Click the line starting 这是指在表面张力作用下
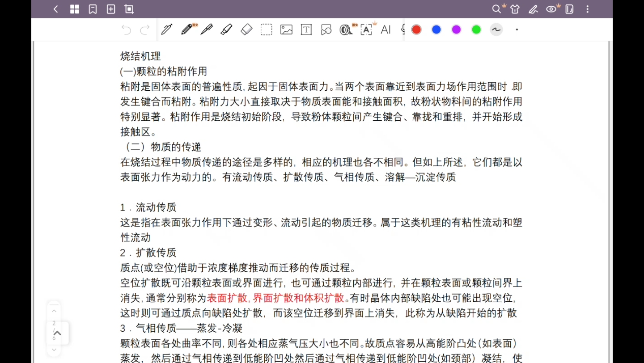The image size is (644, 363). [321, 223]
